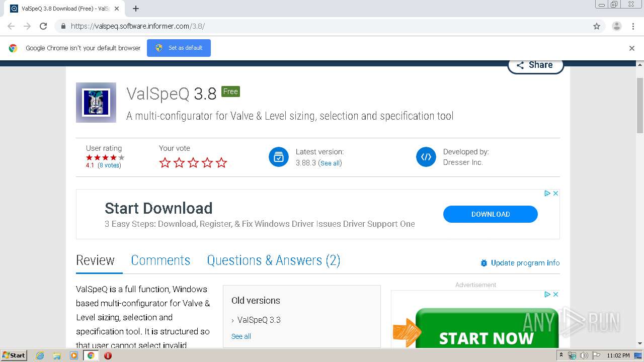Click the Action Center flag tray icon
Viewport: 644px width, 362px height.
click(x=596, y=355)
